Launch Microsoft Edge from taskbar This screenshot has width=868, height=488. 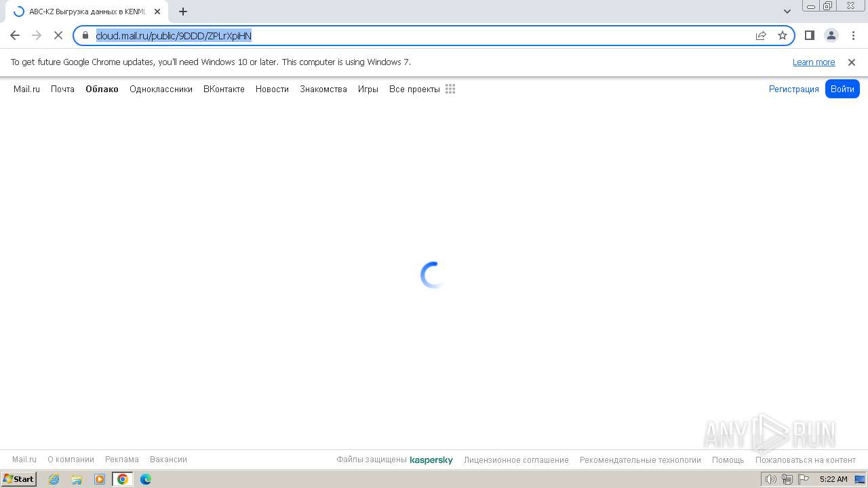tap(146, 479)
